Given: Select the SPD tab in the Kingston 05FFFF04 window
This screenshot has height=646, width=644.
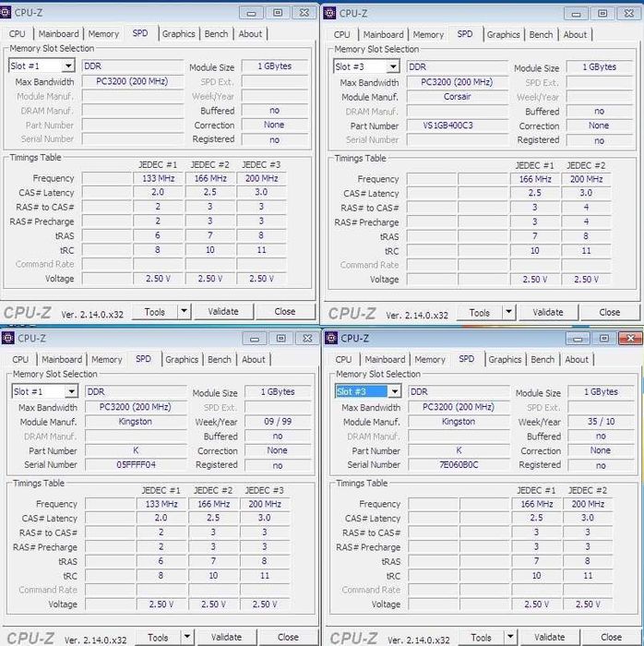Looking at the screenshot, I should [143, 359].
